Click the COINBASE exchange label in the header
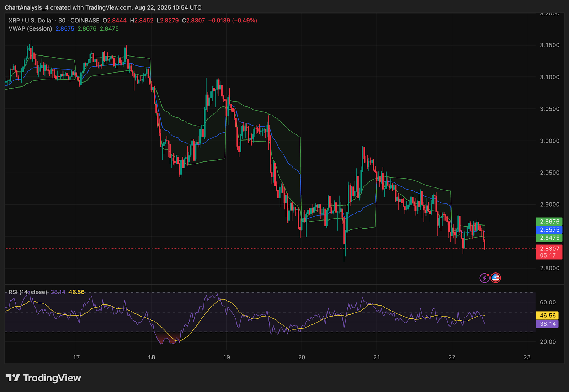The image size is (569, 392). tap(85, 21)
